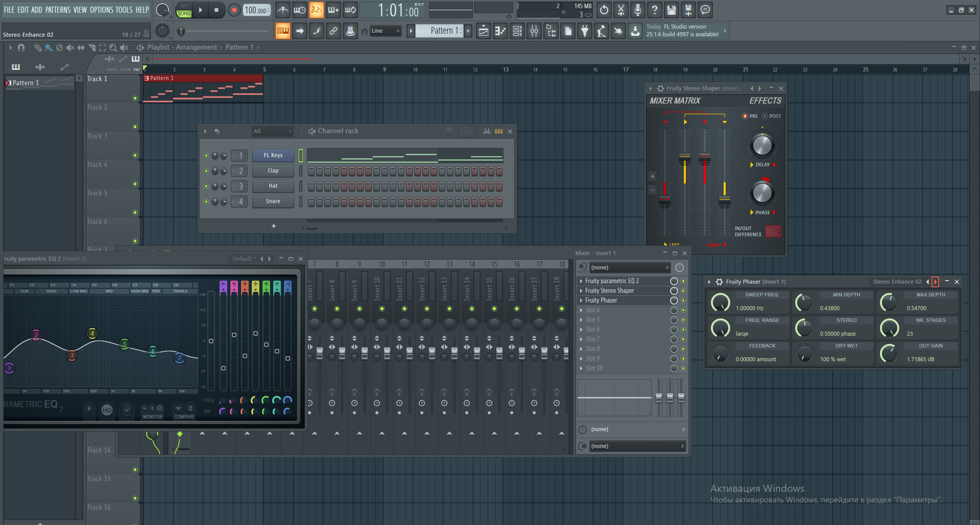The image size is (980, 525).
Task: Open the Piano roll from toolbar
Action: coord(500,31)
